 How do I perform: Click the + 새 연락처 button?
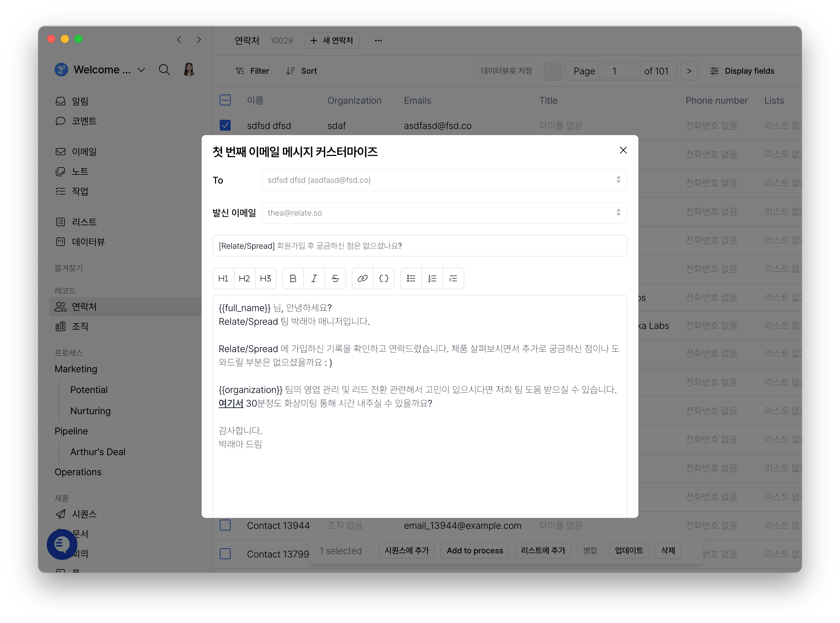pos(331,40)
